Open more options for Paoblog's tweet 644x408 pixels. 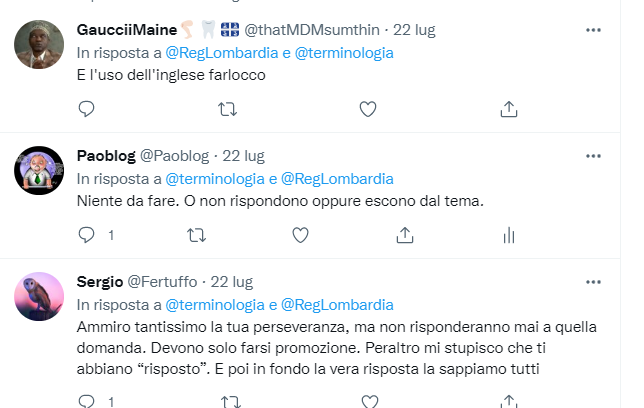[593, 156]
